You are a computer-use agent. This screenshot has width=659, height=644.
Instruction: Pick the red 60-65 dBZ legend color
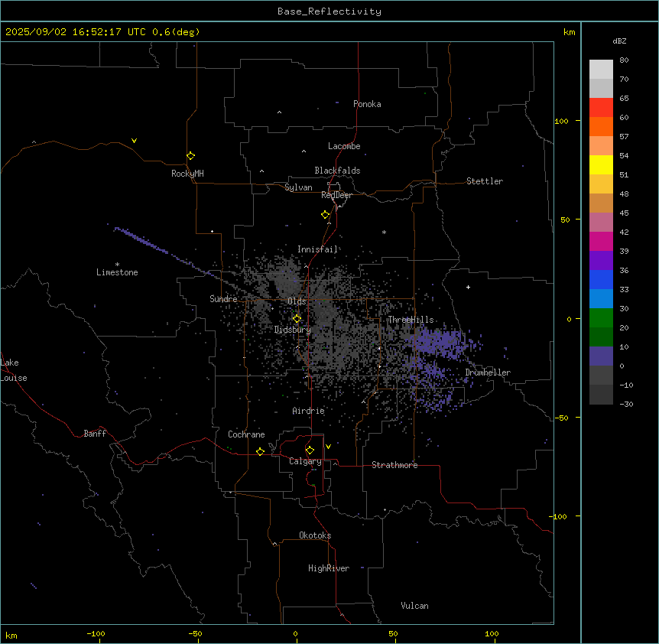click(601, 107)
